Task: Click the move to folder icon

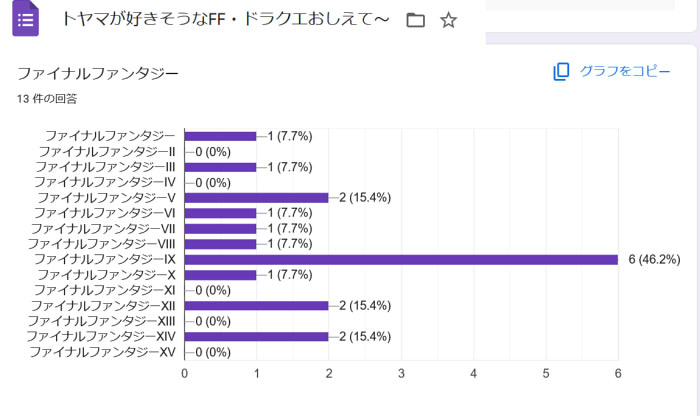Action: pyautogui.click(x=416, y=20)
